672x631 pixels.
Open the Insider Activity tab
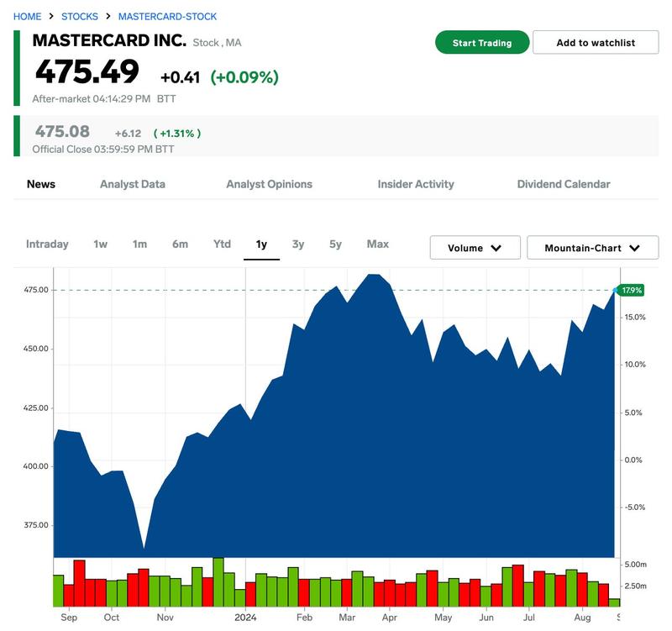pos(416,184)
